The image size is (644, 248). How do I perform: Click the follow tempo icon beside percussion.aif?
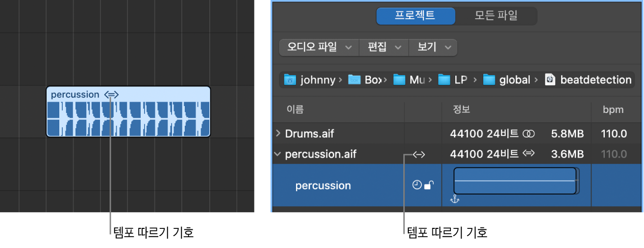coord(419,155)
